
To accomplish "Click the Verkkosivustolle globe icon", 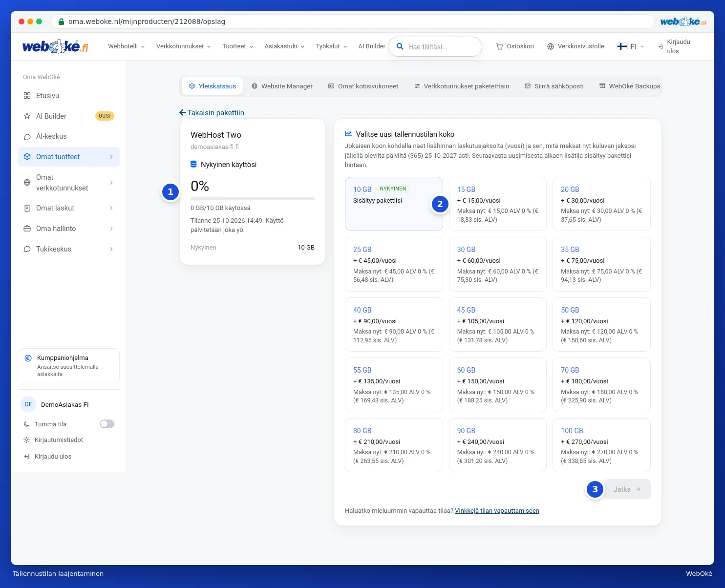I will (551, 46).
